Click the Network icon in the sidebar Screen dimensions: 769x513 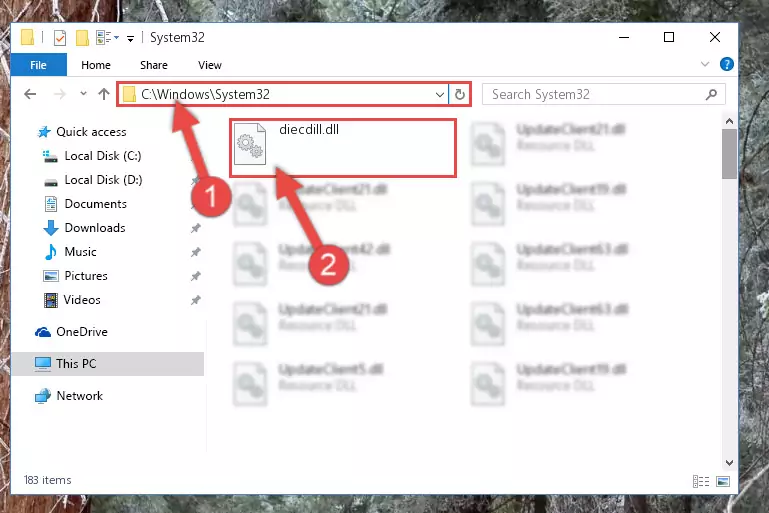point(43,396)
